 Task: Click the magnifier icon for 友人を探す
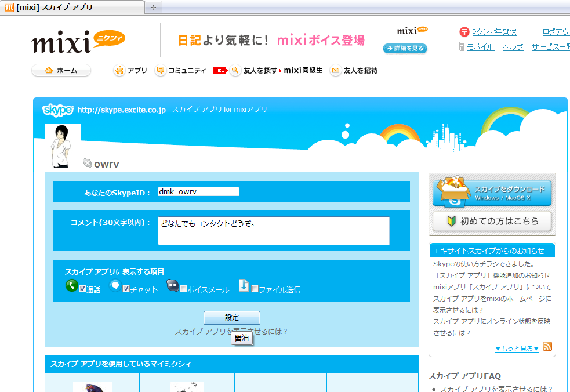point(235,70)
